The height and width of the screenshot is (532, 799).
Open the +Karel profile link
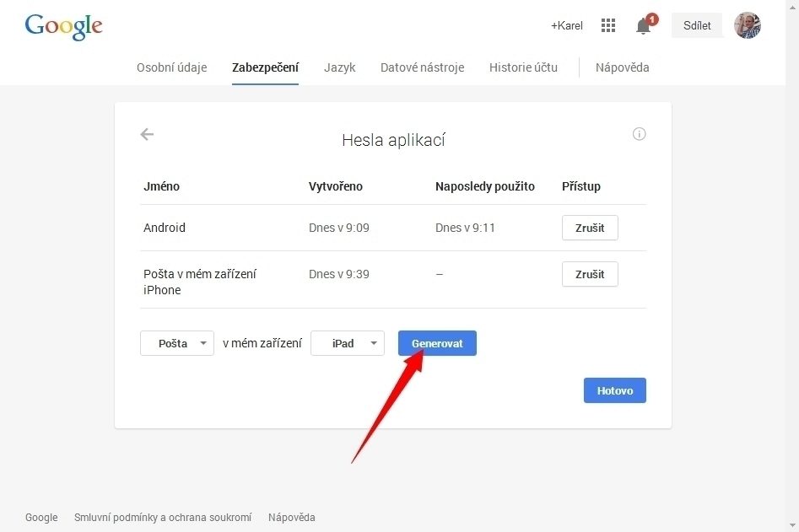(567, 25)
